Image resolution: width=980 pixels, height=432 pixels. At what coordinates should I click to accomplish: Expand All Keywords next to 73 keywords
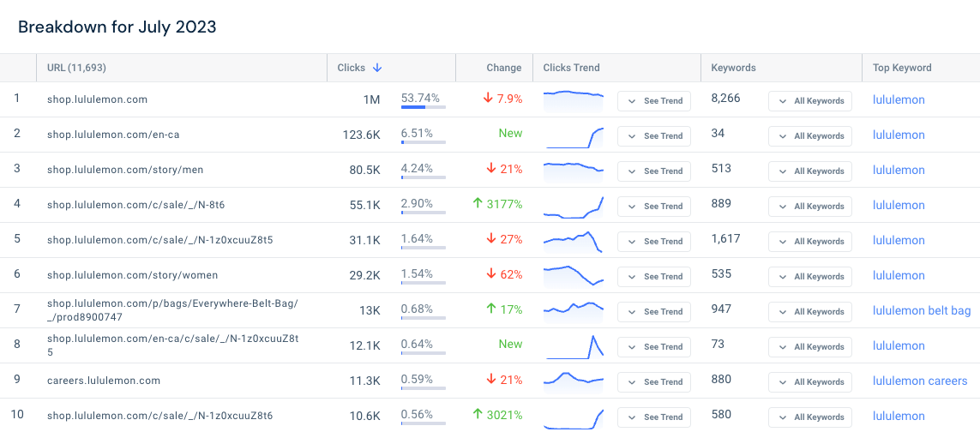coord(810,346)
